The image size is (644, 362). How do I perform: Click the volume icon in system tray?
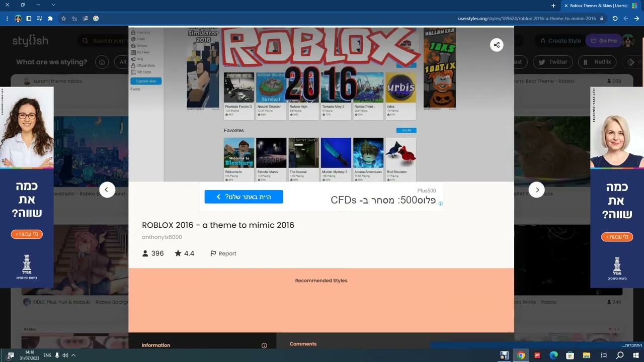point(65,355)
